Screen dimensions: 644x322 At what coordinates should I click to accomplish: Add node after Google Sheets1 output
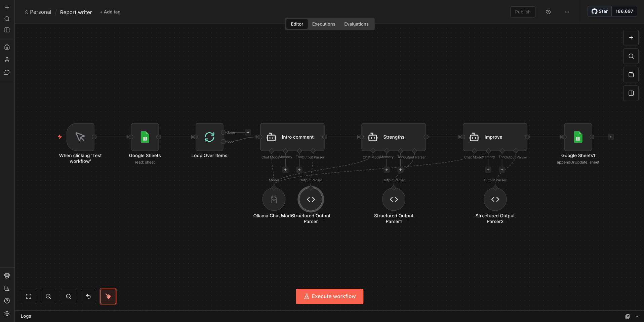pos(611,137)
